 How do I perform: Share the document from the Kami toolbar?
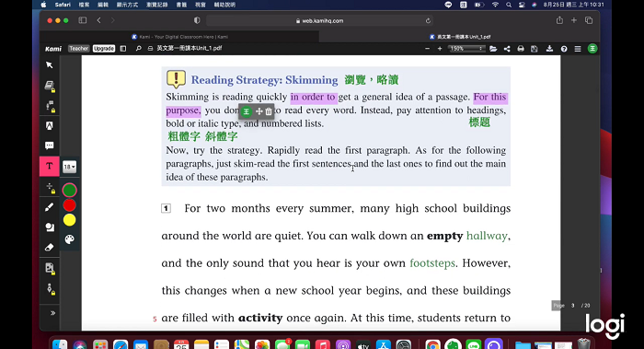click(507, 49)
